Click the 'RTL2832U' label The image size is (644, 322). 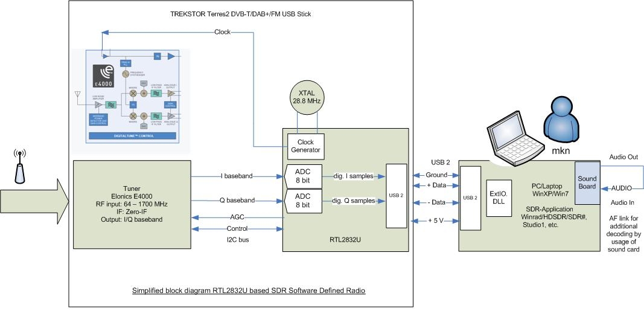(346, 239)
